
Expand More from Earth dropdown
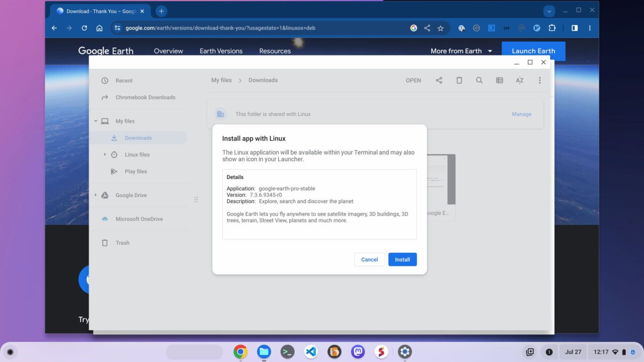click(x=461, y=51)
